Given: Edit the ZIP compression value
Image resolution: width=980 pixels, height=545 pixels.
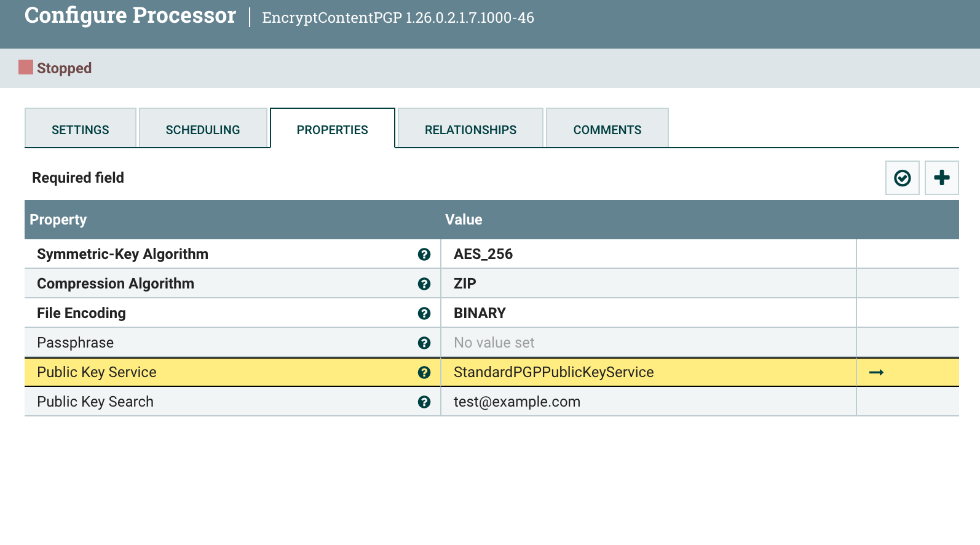Looking at the screenshot, I should tap(649, 284).
